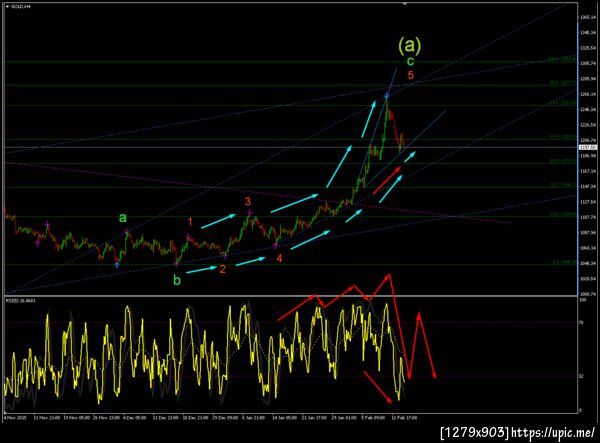Select the orange wave label 5

pos(411,75)
